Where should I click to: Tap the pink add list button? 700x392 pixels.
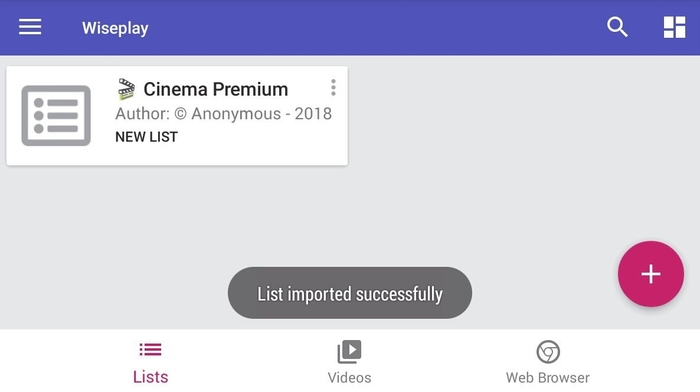650,274
